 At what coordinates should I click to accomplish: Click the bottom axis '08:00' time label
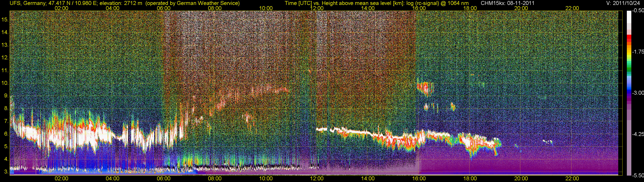coord(215,179)
